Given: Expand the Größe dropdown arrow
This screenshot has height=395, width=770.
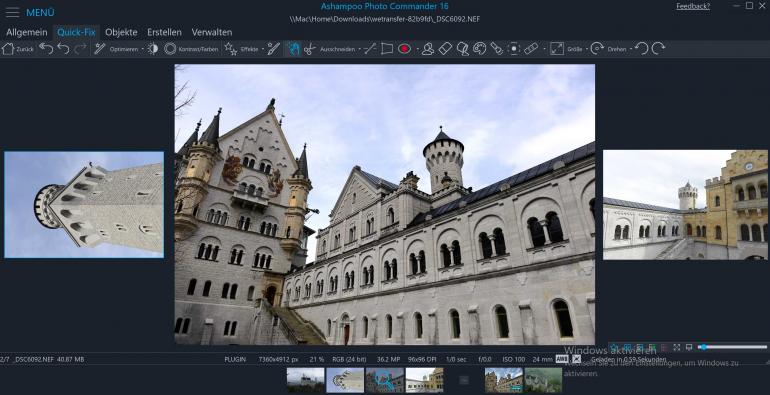Looking at the screenshot, I should coord(586,49).
